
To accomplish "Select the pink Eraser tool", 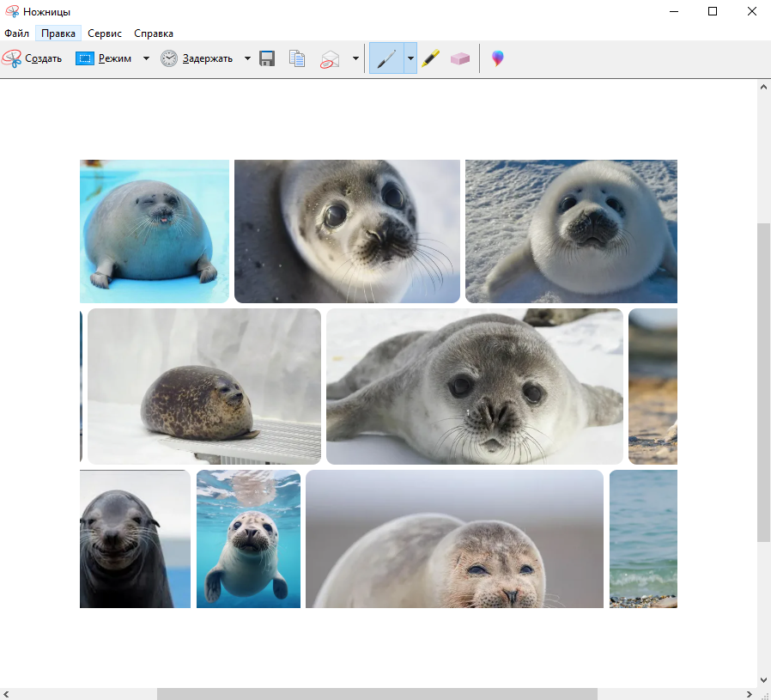I will 460,58.
